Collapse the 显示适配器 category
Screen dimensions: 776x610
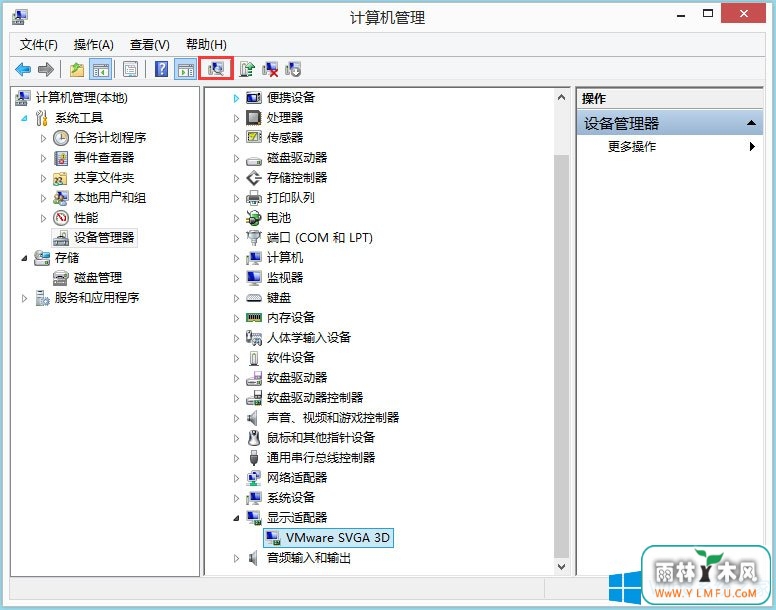236,518
